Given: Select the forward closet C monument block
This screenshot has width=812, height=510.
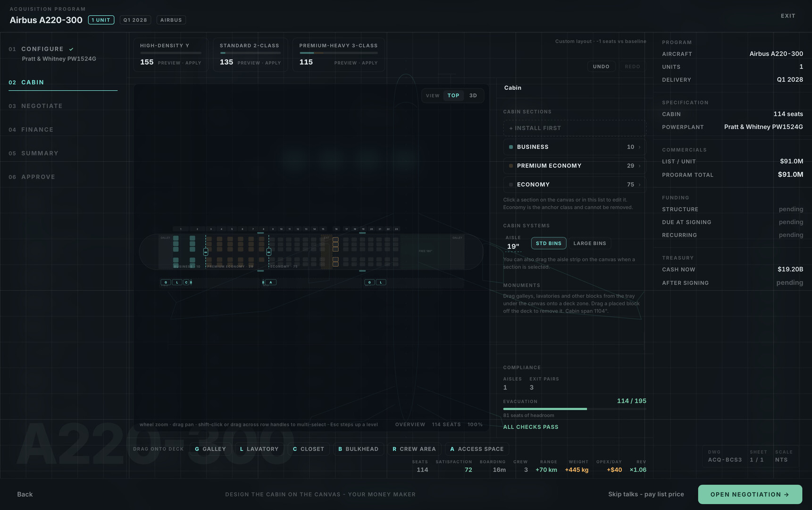Looking at the screenshot, I should point(186,282).
